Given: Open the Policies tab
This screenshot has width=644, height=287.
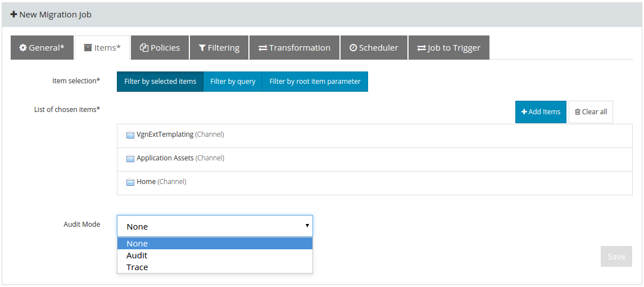Looking at the screenshot, I should (x=160, y=48).
